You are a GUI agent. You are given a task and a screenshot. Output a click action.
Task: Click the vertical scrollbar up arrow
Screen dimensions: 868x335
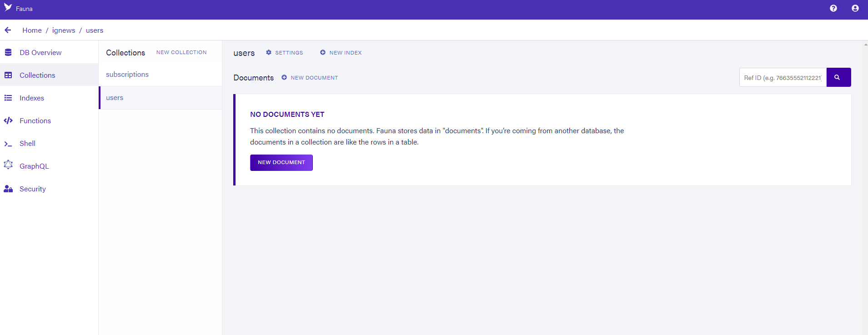(865, 45)
